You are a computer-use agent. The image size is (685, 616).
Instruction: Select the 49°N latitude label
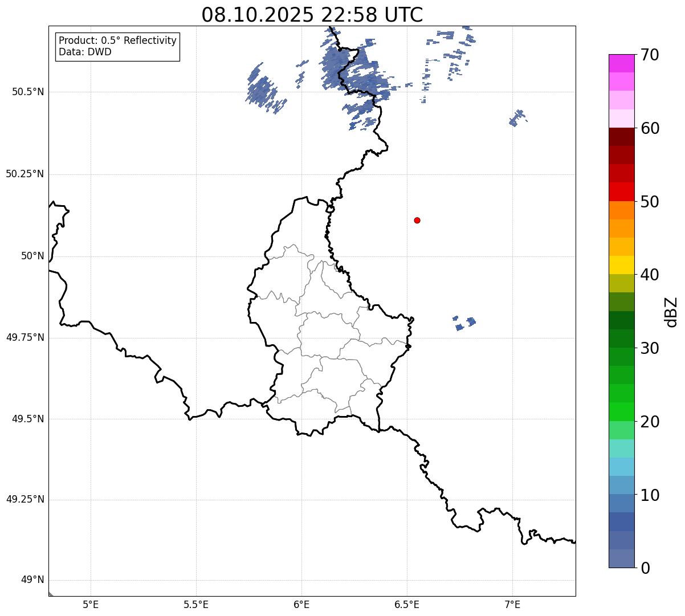click(32, 580)
